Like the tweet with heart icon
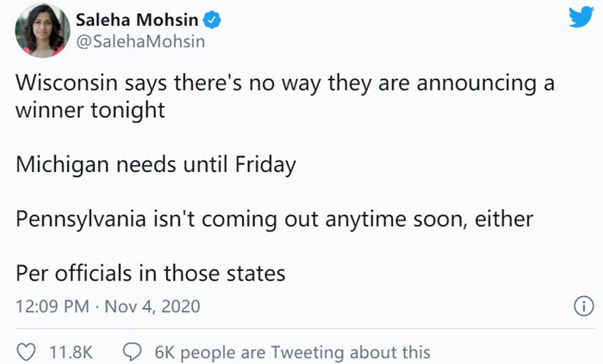 point(27,351)
